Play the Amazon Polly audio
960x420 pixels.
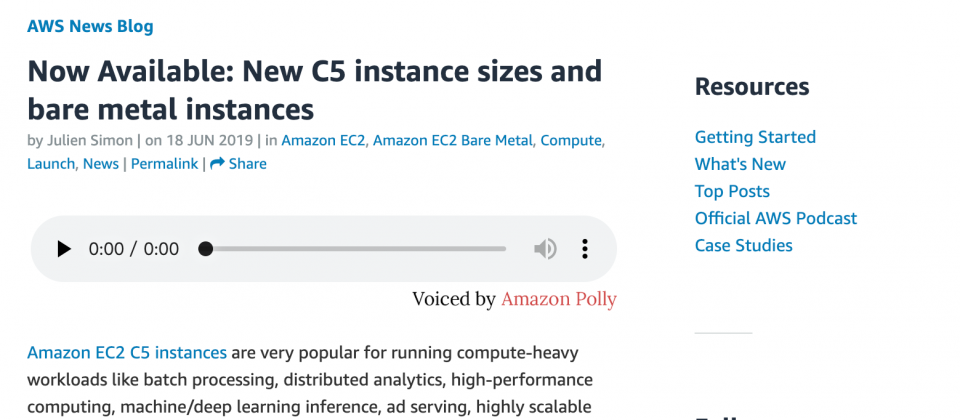[64, 249]
